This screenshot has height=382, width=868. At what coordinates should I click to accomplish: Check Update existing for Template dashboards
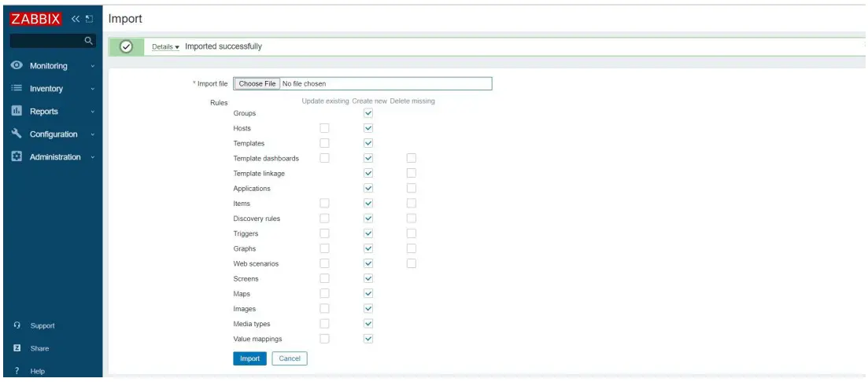(324, 158)
